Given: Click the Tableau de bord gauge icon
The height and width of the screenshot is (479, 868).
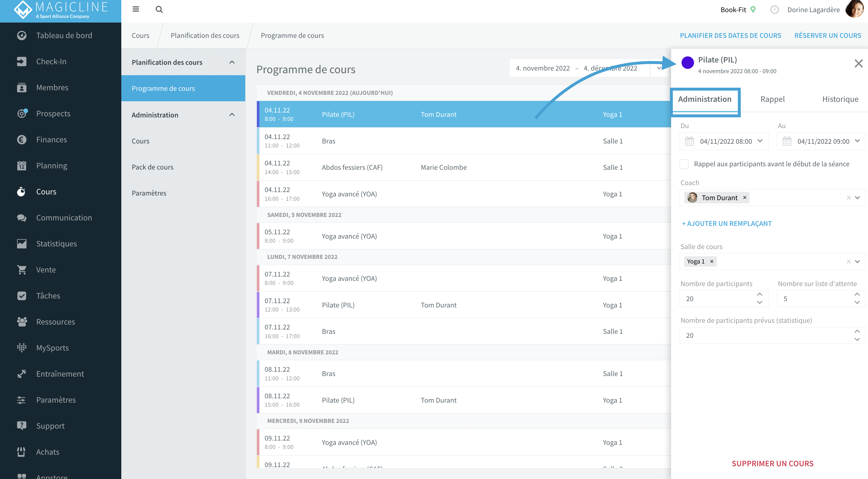Looking at the screenshot, I should click(x=21, y=35).
